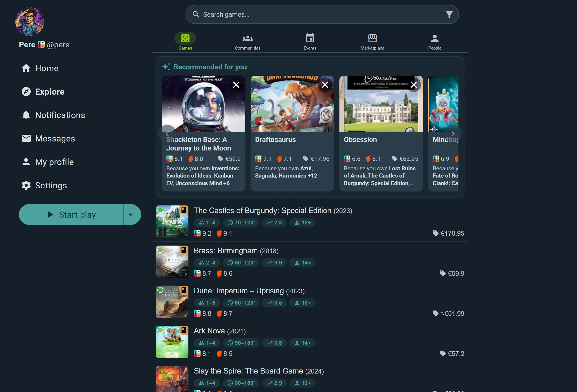
Task: Show next recommendations with right chevron
Action: tap(453, 134)
